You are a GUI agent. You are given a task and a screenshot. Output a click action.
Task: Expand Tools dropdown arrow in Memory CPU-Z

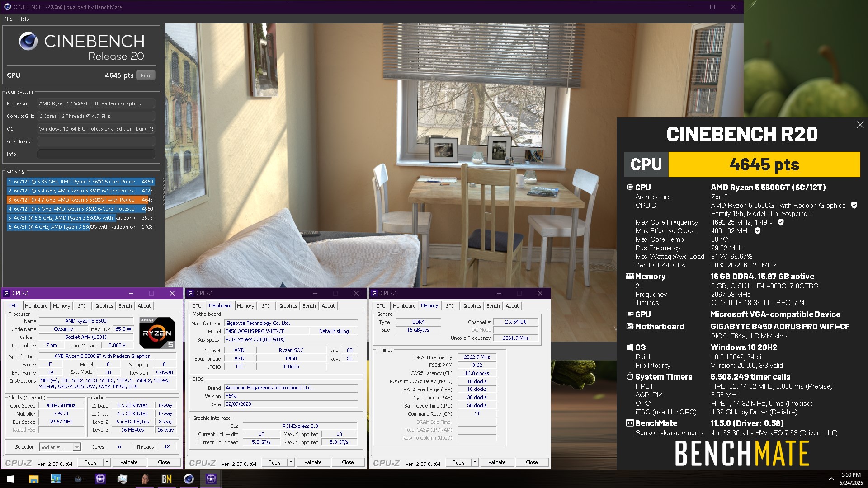click(475, 462)
